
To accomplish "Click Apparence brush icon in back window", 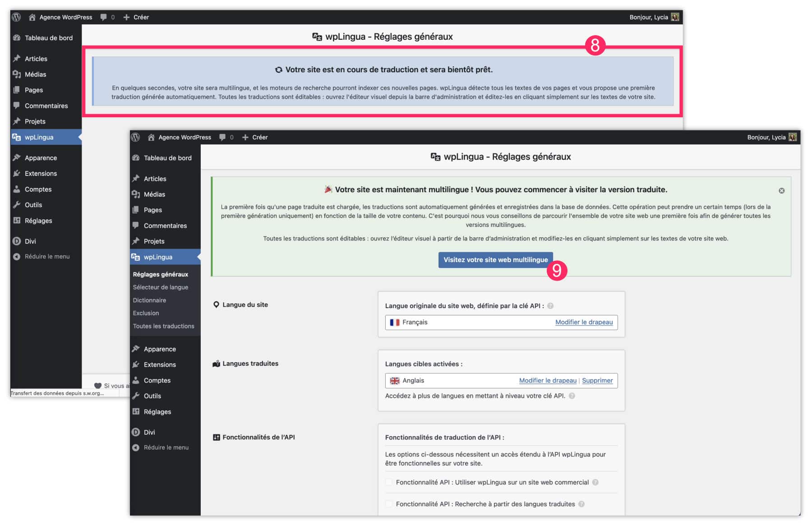I will tap(17, 157).
